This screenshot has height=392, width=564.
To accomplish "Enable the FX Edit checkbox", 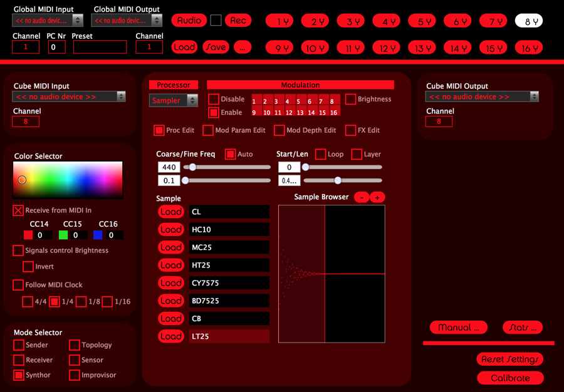I will (350, 130).
